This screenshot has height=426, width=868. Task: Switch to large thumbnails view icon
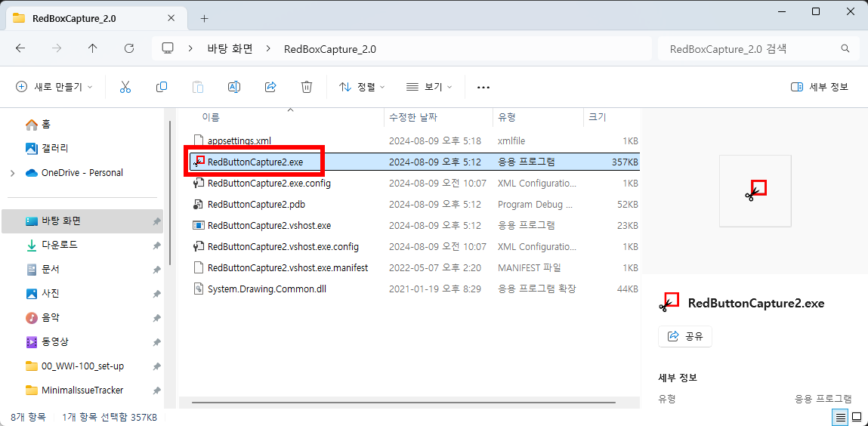click(x=857, y=417)
